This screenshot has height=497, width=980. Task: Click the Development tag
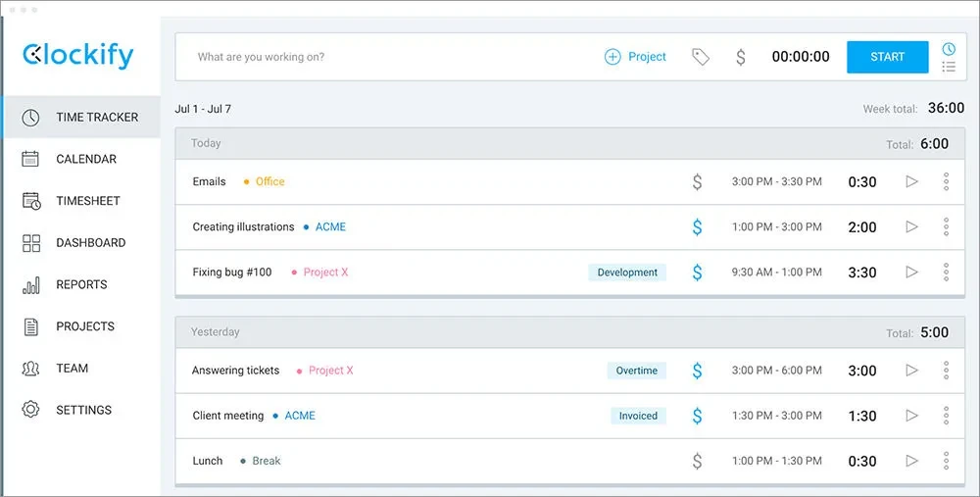click(x=627, y=273)
